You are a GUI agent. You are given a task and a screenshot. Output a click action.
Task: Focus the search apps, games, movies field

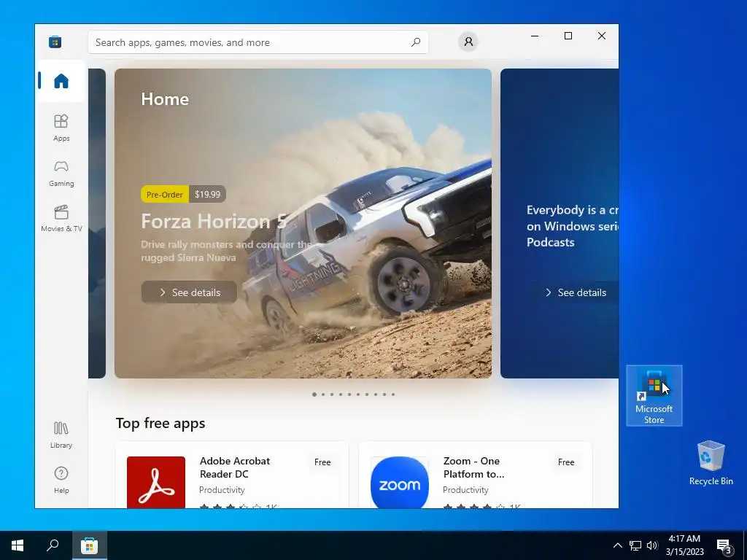258,42
